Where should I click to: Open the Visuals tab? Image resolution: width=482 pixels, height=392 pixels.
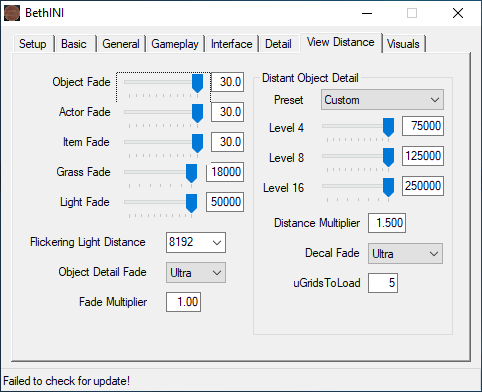(x=403, y=44)
